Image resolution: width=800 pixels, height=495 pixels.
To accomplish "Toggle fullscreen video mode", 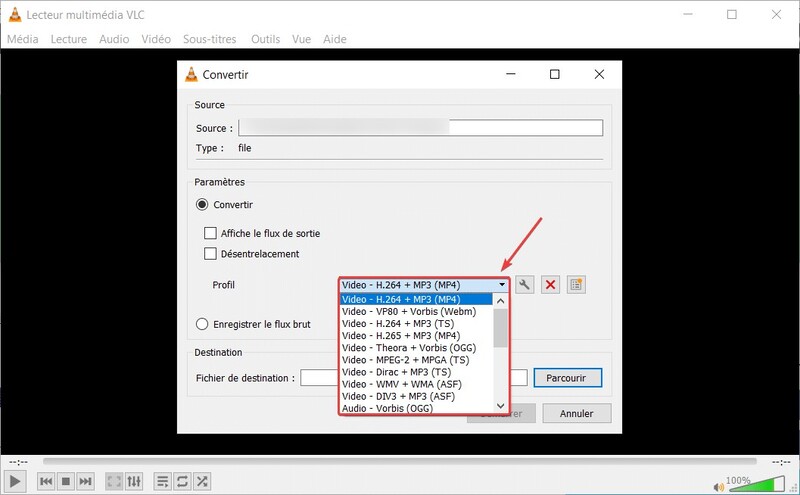I will coord(114,481).
